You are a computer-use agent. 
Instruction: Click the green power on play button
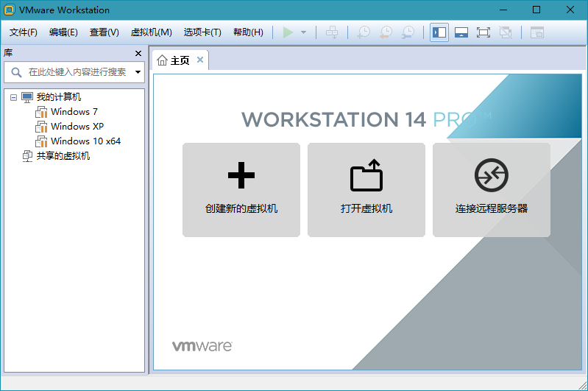tap(288, 32)
